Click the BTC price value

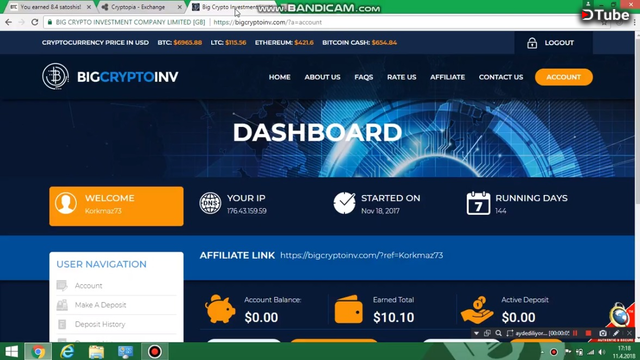point(188,42)
